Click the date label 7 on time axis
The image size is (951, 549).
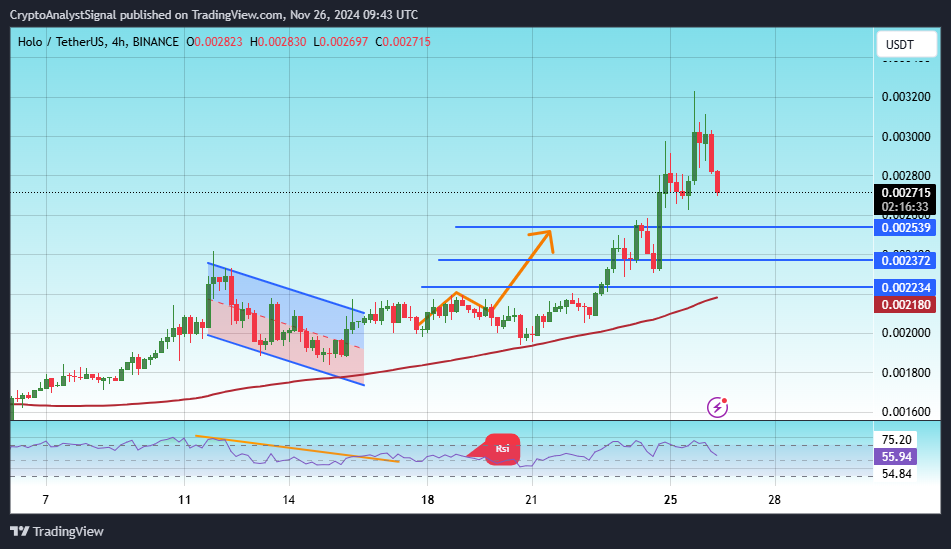click(45, 500)
